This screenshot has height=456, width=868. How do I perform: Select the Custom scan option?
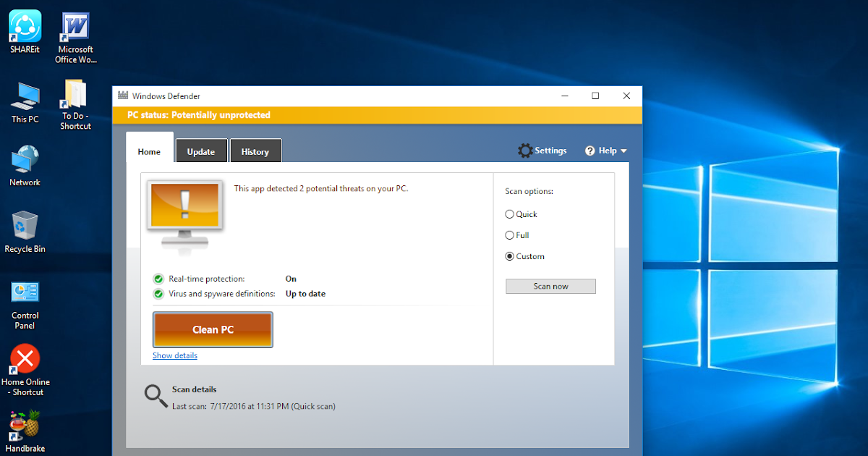click(x=525, y=256)
